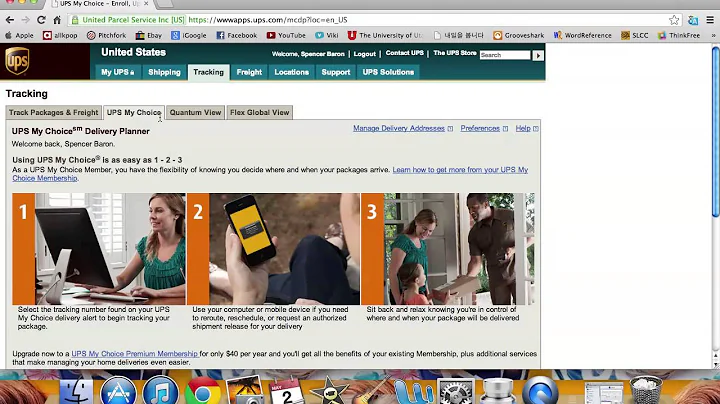Viewport: 720px width, 404px height.
Task: Open iMovie star icon in dock
Action: pyautogui.click(x=329, y=391)
